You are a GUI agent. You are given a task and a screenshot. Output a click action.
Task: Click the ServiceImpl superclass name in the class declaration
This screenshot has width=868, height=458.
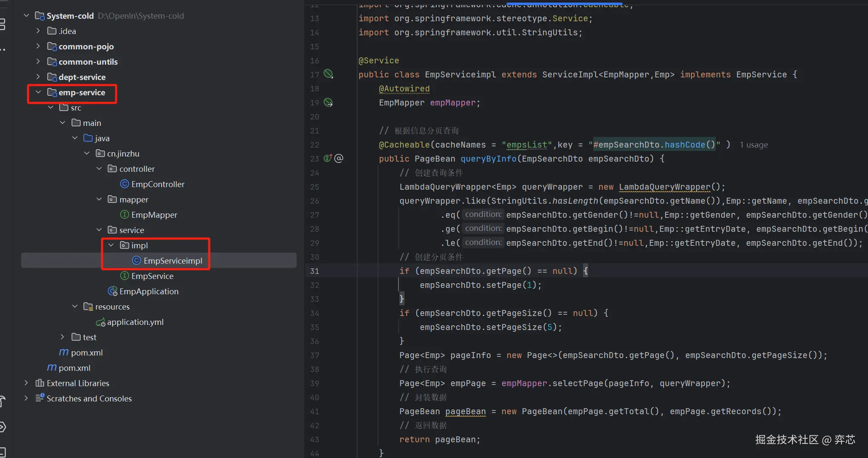pyautogui.click(x=570, y=74)
